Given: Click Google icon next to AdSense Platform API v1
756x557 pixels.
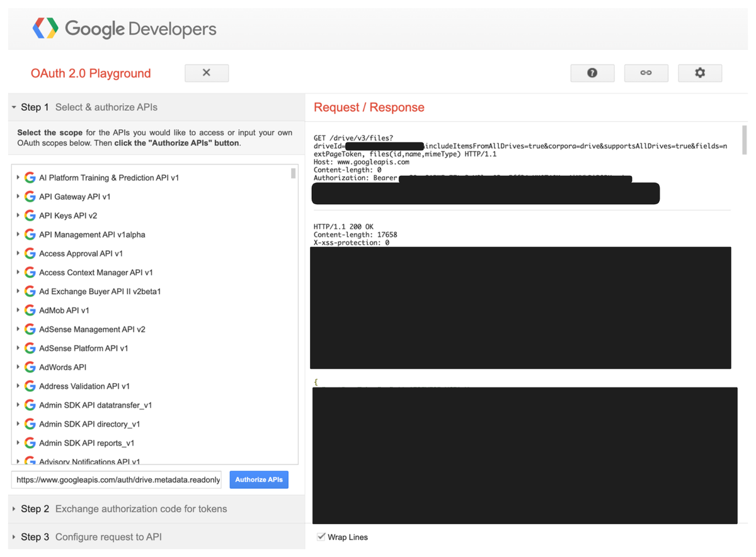Looking at the screenshot, I should pyautogui.click(x=30, y=348).
